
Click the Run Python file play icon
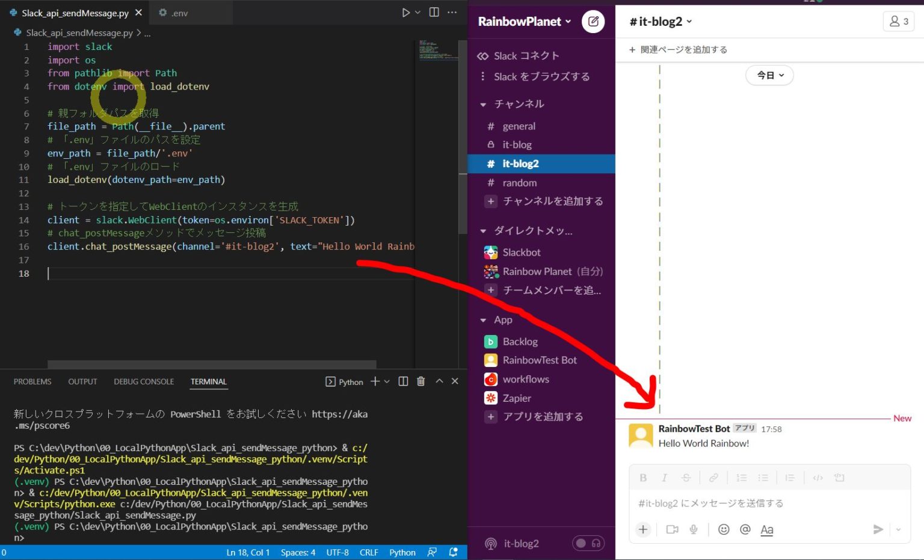[x=406, y=13]
